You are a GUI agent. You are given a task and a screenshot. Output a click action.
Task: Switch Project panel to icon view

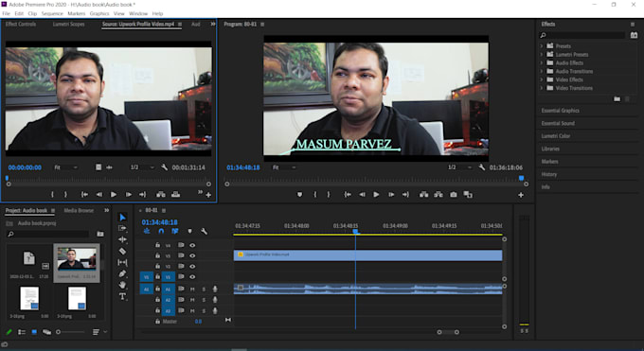pyautogui.click(x=34, y=332)
